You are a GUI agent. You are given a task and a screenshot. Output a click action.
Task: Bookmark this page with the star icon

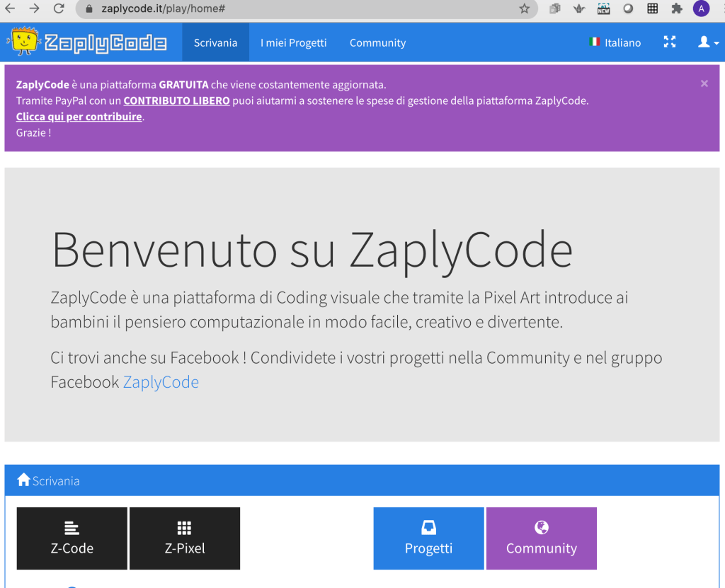tap(524, 8)
